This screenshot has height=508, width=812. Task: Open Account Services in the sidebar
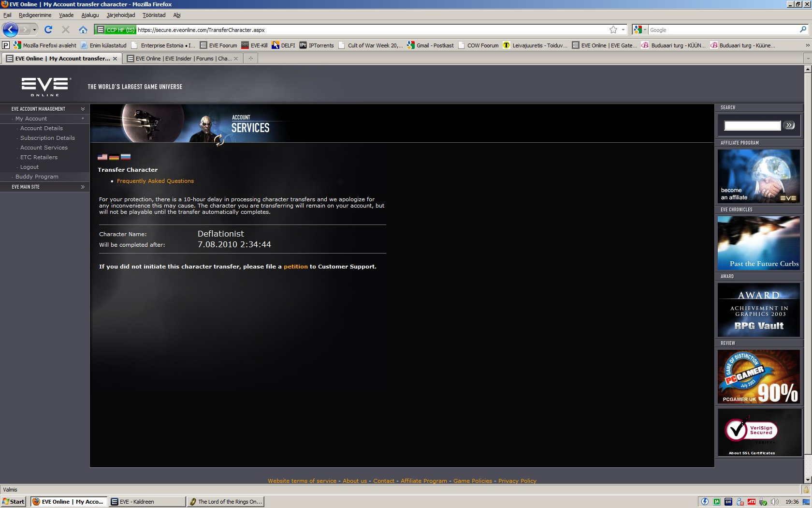tap(44, 148)
